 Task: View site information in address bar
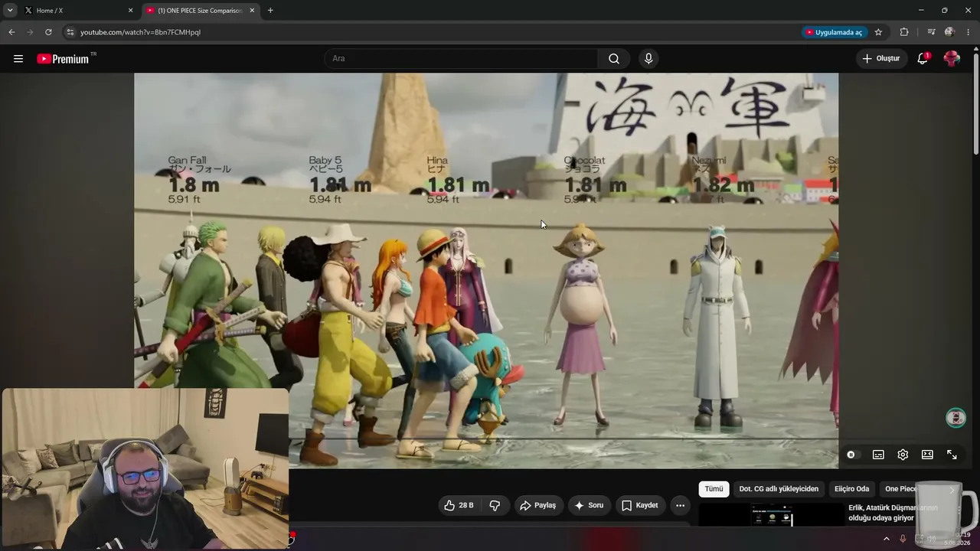point(70,32)
